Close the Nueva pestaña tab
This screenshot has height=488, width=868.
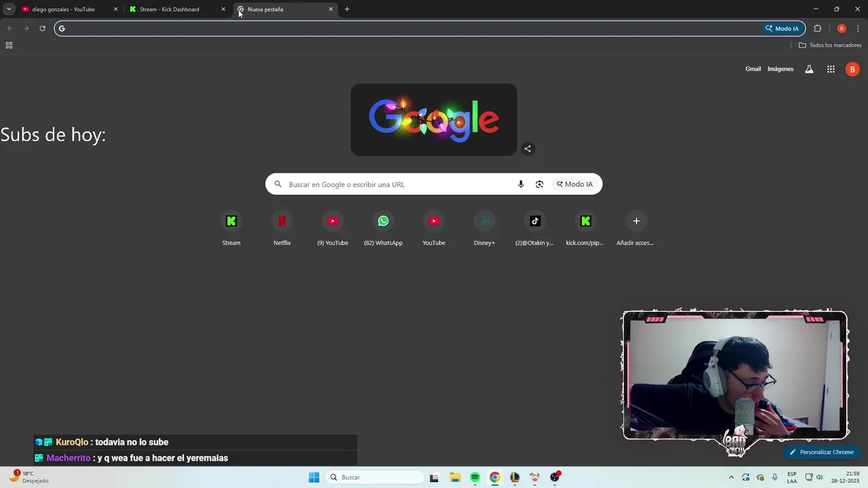(x=331, y=9)
